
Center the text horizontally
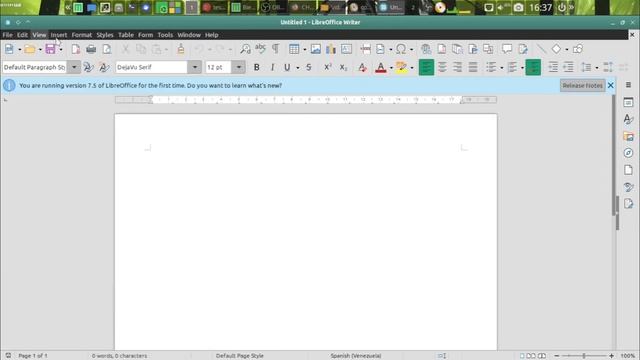[x=442, y=67]
